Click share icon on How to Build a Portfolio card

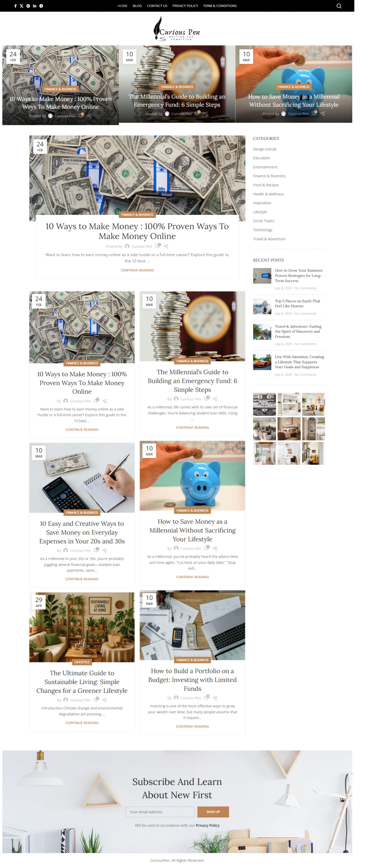click(215, 697)
